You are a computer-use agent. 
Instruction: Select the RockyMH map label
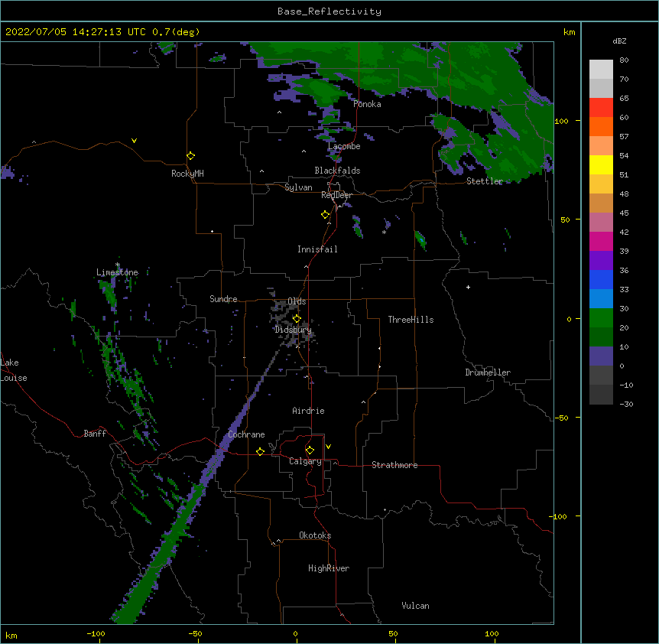point(187,174)
